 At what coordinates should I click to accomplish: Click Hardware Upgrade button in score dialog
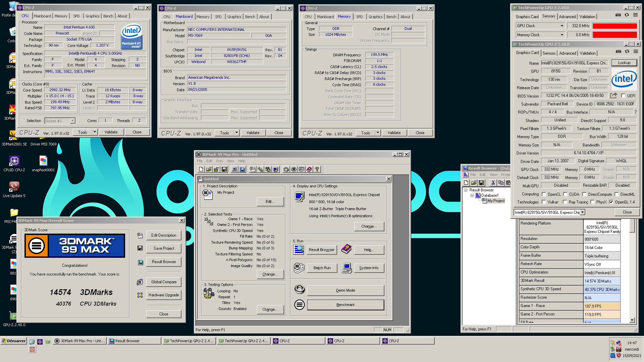164,295
